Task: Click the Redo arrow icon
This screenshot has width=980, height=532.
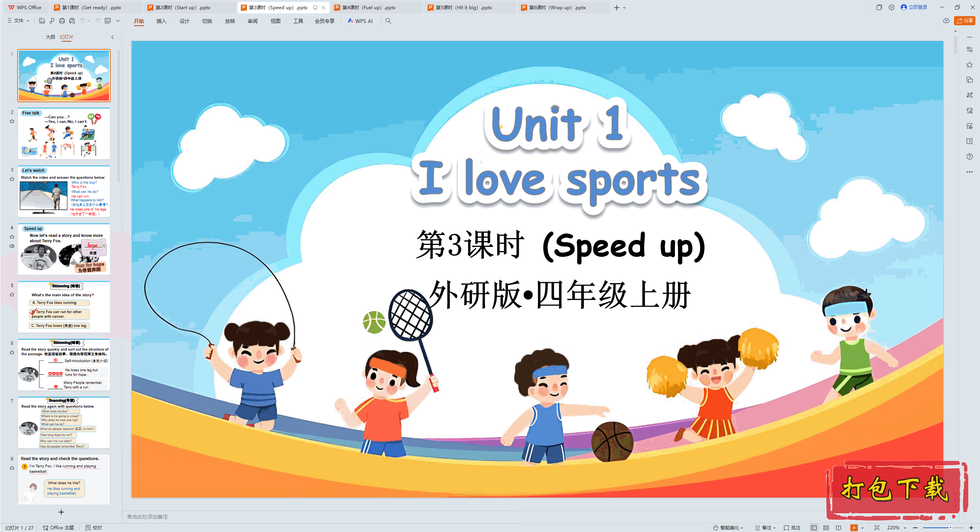Action: [98, 21]
